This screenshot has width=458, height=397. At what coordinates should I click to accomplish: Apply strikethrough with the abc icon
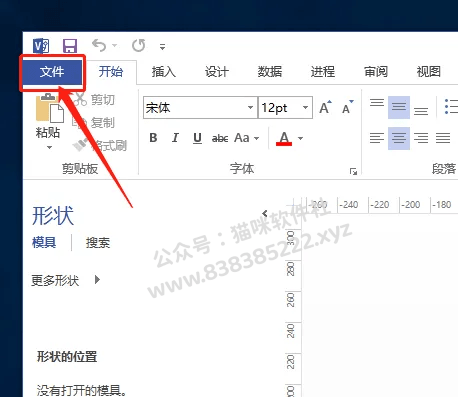coord(220,138)
